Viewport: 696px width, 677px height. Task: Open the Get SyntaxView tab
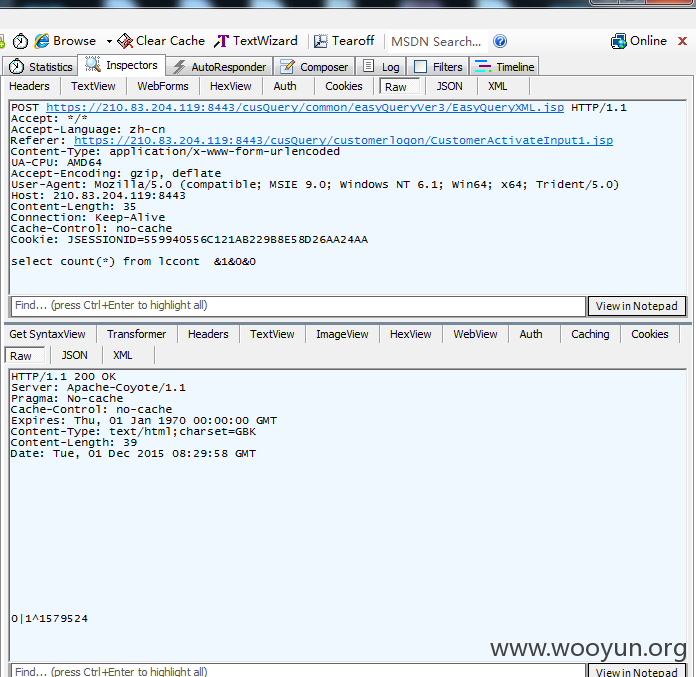(x=47, y=334)
